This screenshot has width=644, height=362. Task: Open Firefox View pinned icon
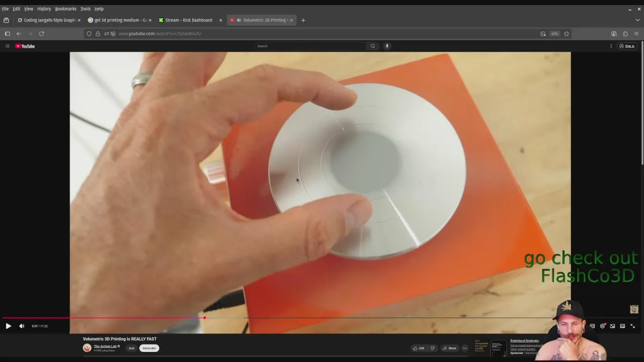click(x=6, y=20)
